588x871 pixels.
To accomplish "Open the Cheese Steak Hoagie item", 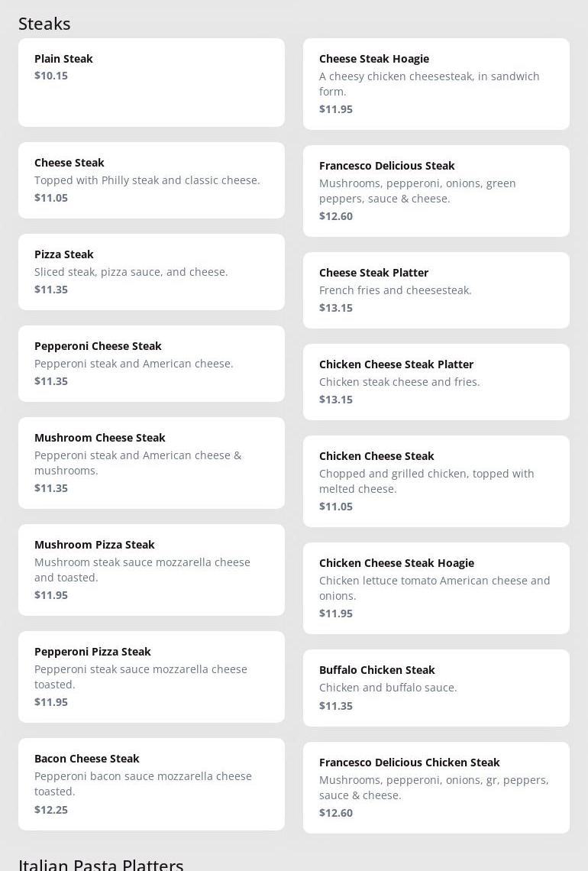I will [x=436, y=84].
